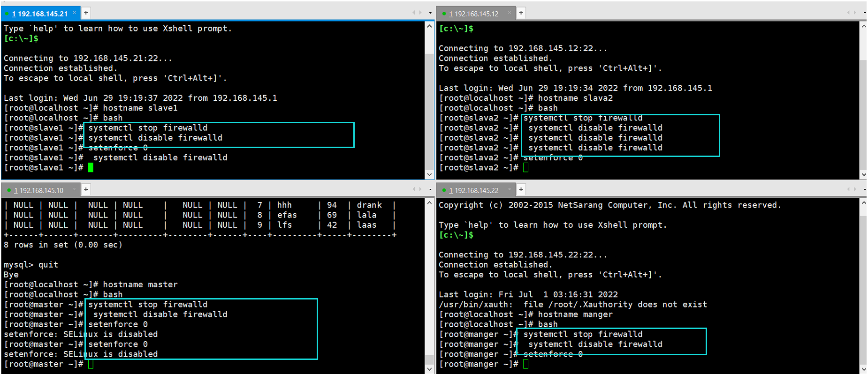
Task: Click the '/usr/bin/xauth' warning line
Action: click(573, 305)
